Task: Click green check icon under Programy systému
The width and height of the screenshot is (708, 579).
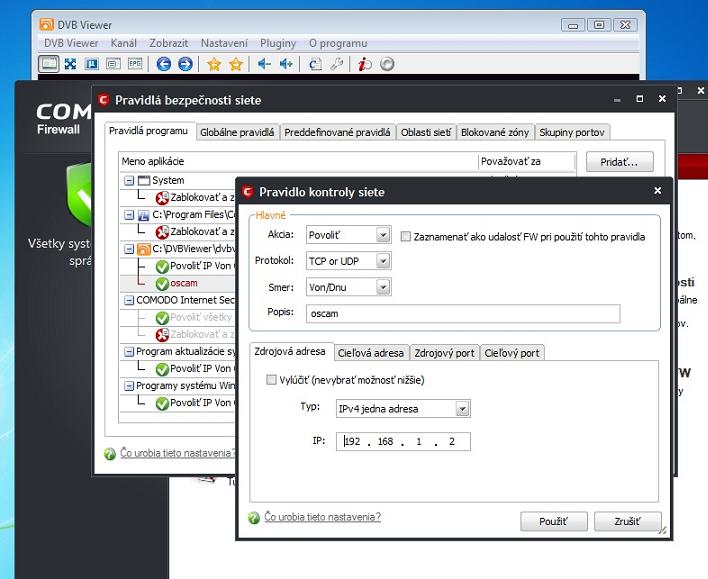Action: 162,403
